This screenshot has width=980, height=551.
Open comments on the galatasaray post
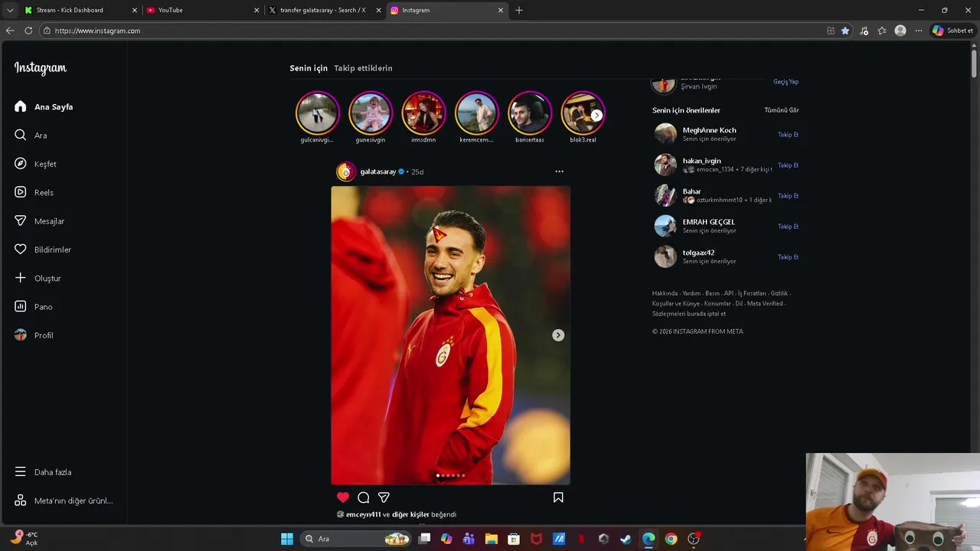pos(364,497)
